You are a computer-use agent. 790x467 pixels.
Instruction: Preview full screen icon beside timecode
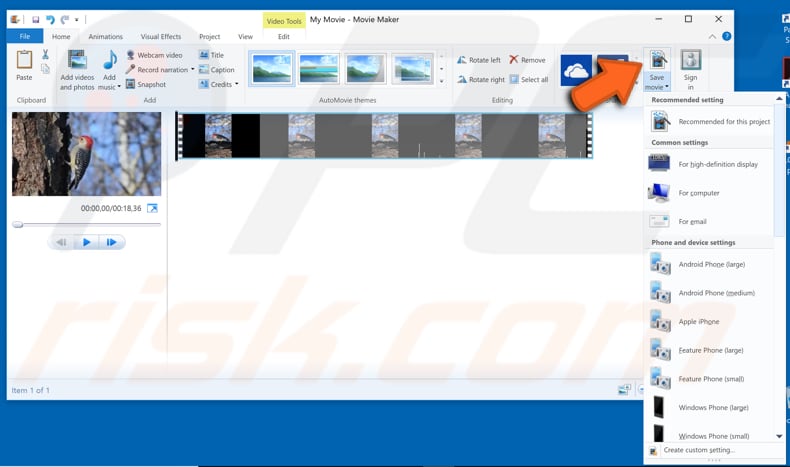tap(152, 208)
